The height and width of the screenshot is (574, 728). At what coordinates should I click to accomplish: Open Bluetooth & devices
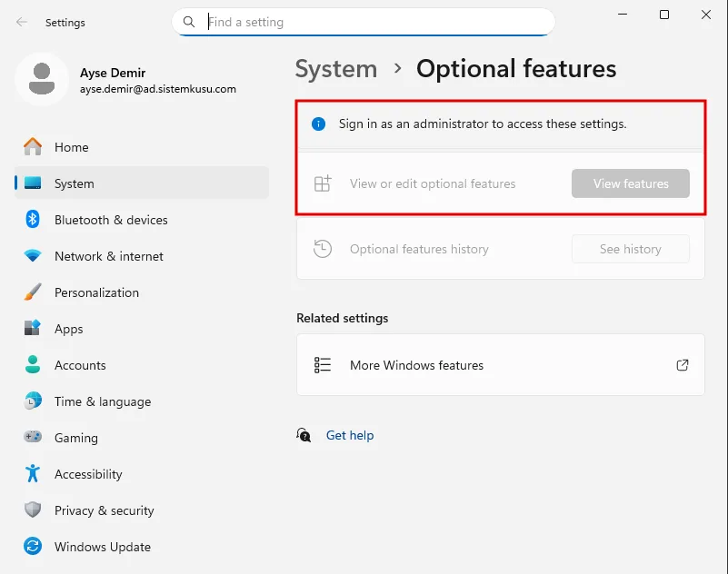point(142,220)
